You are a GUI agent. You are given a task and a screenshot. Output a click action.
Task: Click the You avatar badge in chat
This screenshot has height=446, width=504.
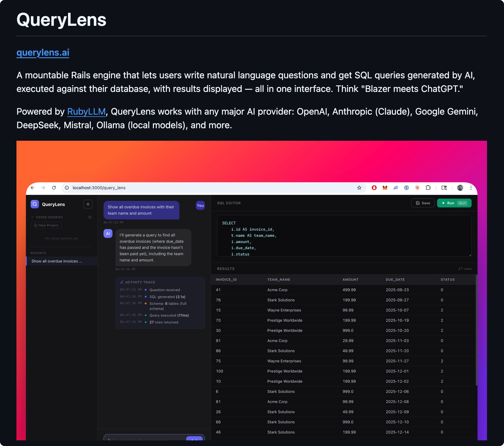click(x=200, y=205)
